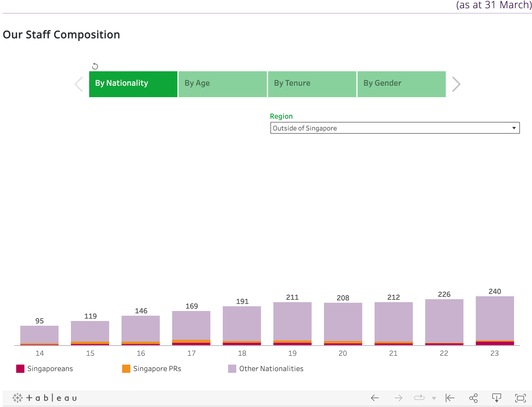This screenshot has width=532, height=407.
Task: Click the 119 total label
Action: [x=91, y=316]
